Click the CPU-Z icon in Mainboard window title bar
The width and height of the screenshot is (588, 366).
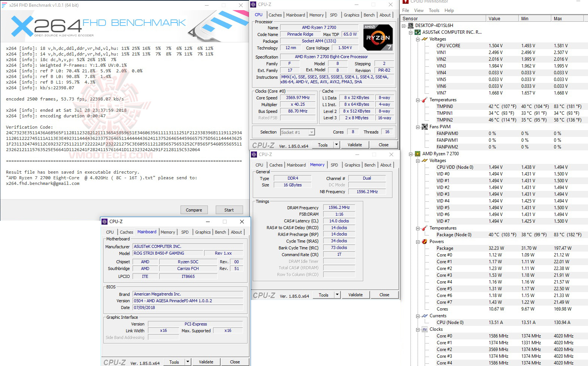(x=104, y=222)
